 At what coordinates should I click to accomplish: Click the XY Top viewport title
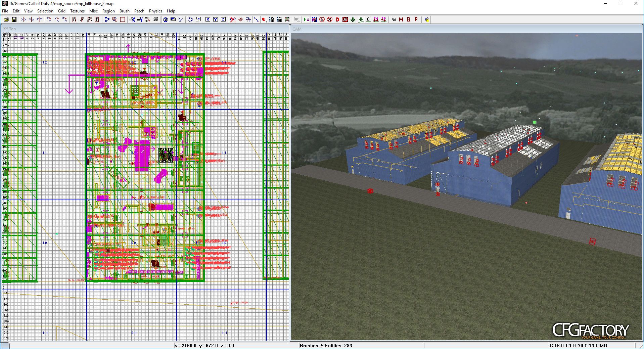pos(10,29)
